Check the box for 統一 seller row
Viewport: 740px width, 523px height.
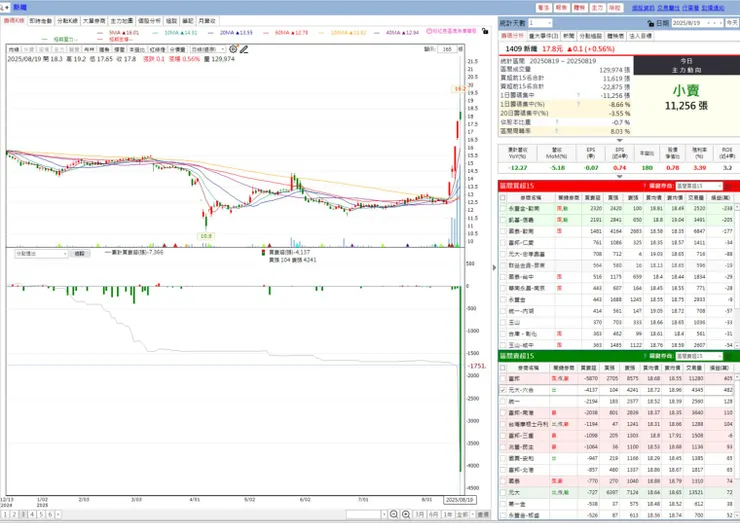click(503, 401)
